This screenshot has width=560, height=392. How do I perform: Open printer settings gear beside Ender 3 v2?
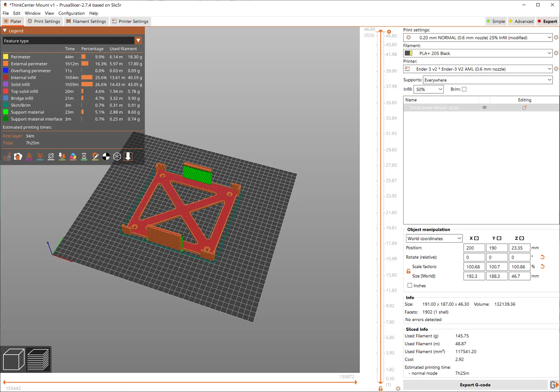click(x=556, y=69)
